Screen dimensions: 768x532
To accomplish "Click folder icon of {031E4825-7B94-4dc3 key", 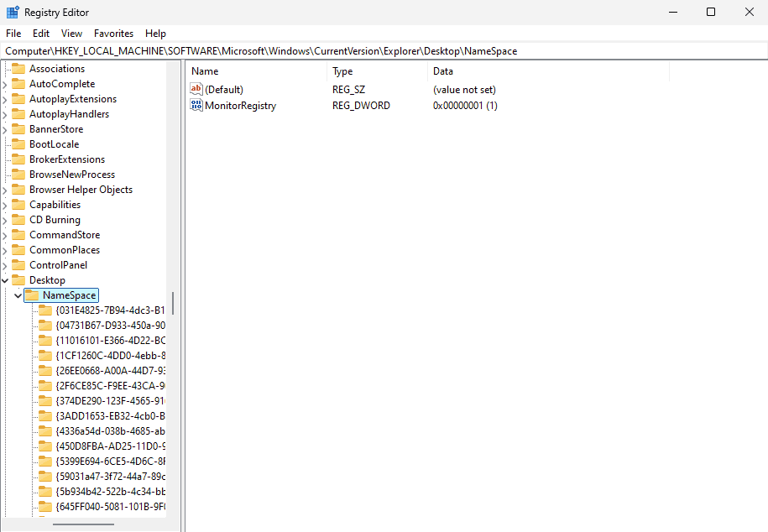I will coord(45,310).
